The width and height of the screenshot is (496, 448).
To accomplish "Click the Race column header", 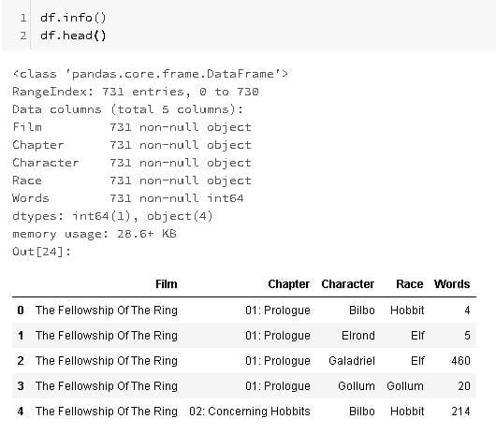I will click(409, 283).
